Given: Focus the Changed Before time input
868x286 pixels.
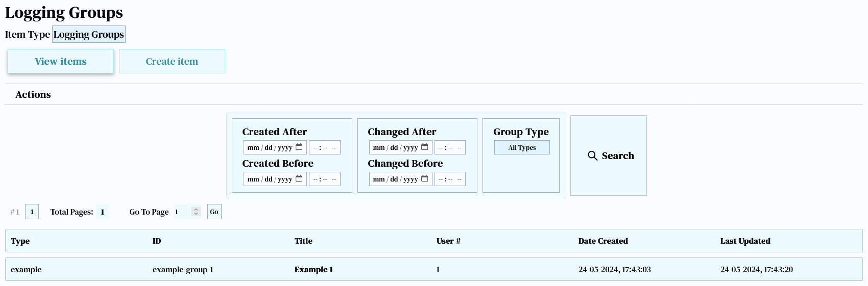Looking at the screenshot, I should [x=450, y=179].
